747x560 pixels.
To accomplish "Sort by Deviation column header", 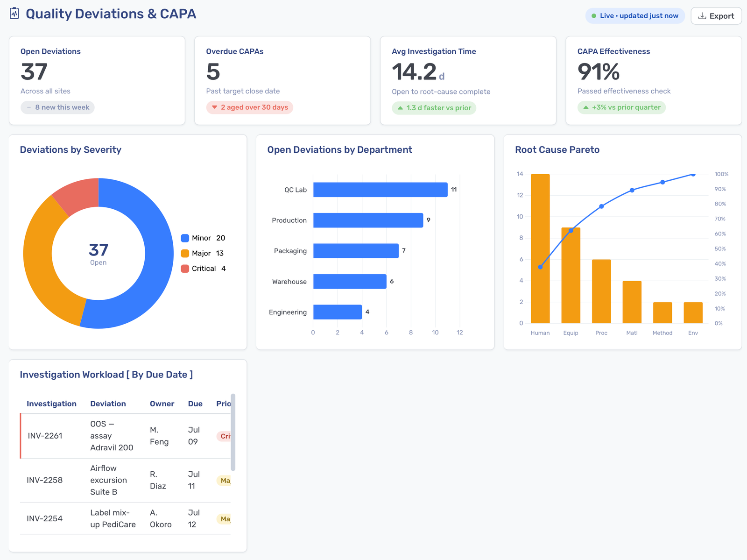I will (x=108, y=404).
